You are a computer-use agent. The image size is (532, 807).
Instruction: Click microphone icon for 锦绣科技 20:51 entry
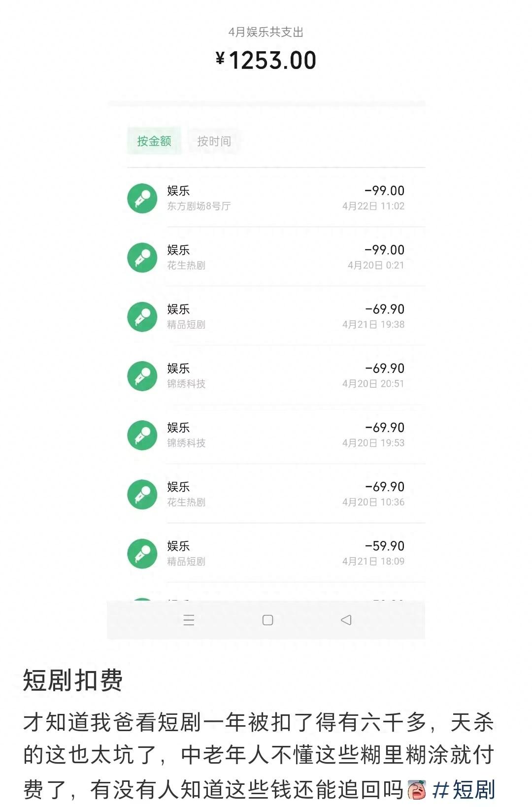pyautogui.click(x=142, y=376)
